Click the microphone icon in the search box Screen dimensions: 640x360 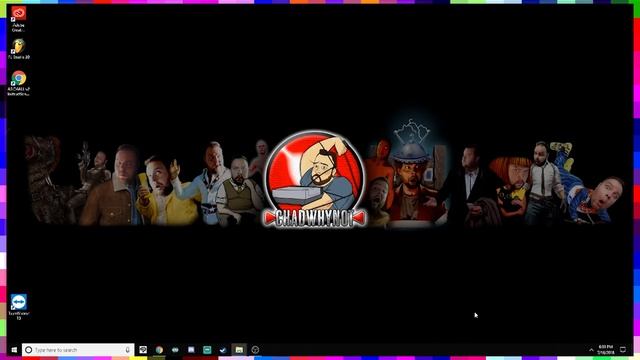coord(127,350)
